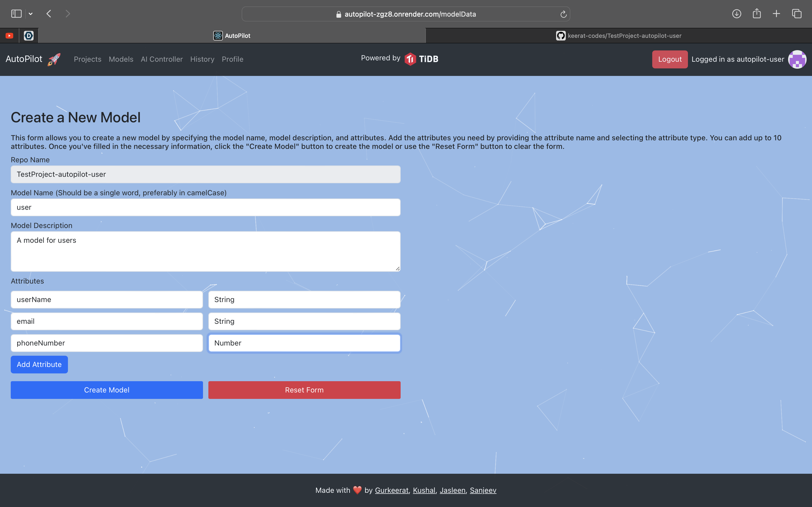Focus the Model Description text area

point(205,252)
